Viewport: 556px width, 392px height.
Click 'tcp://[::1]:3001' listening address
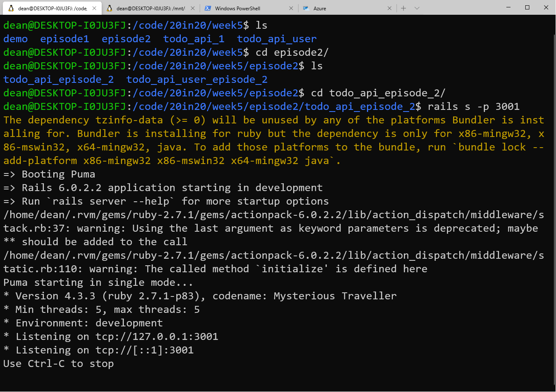145,350
